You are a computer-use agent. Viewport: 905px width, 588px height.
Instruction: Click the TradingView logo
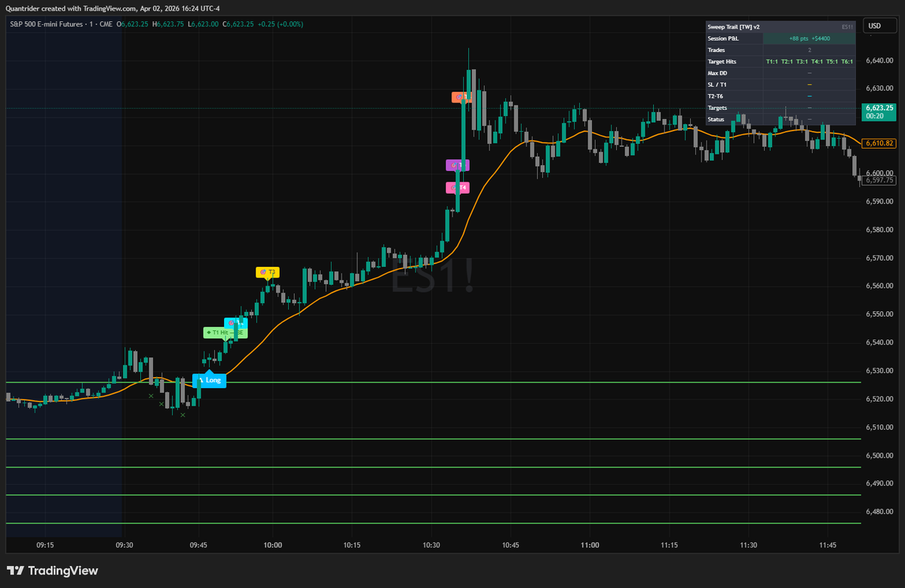click(x=53, y=571)
